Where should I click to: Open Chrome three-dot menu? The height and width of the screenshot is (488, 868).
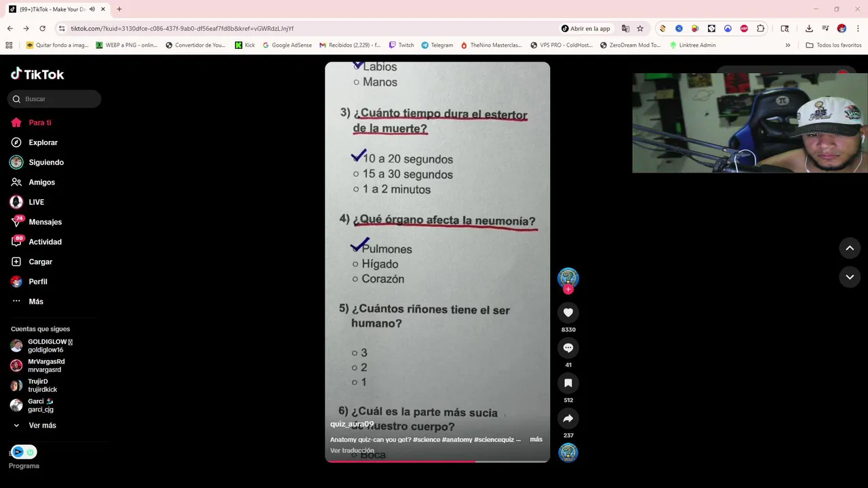coord(858,28)
